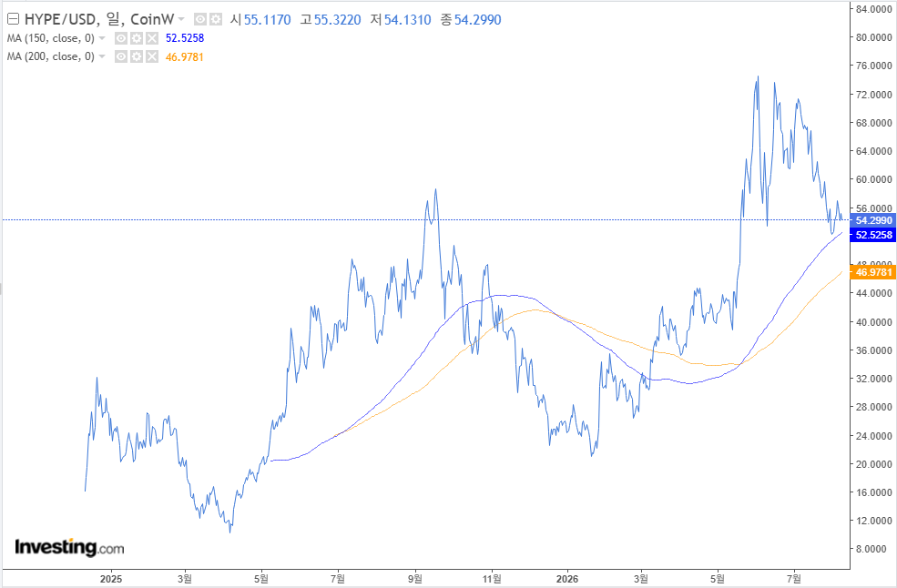Click the 12.0000 price axis label
Screen dimensions: 897x588
tap(873, 521)
